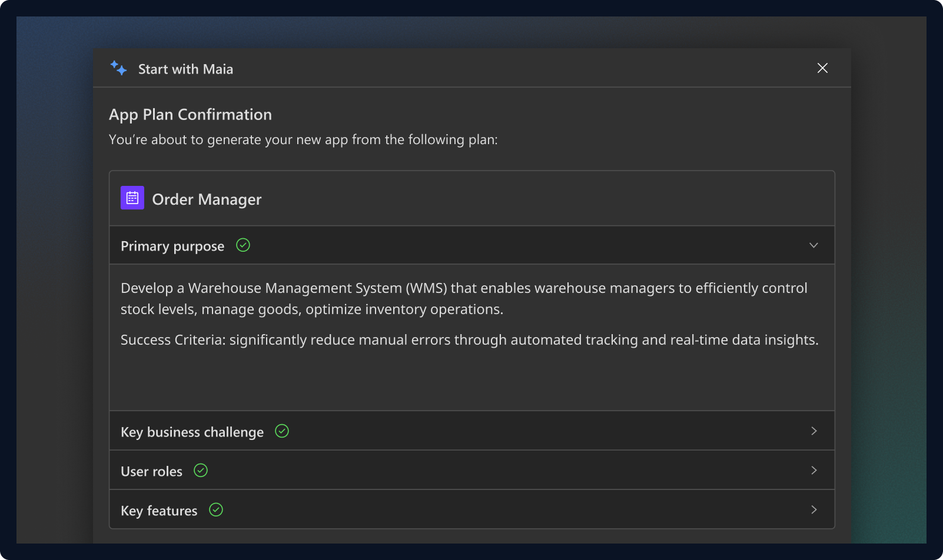Click the green check icon beside User roles
Screen dimensions: 943x560
pyautogui.click(x=201, y=471)
